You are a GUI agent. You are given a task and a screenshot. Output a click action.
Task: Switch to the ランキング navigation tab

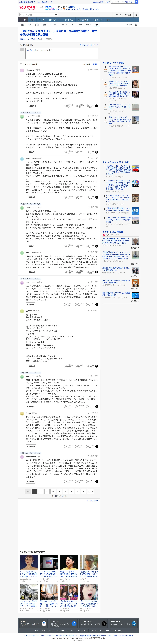(x=97, y=20)
